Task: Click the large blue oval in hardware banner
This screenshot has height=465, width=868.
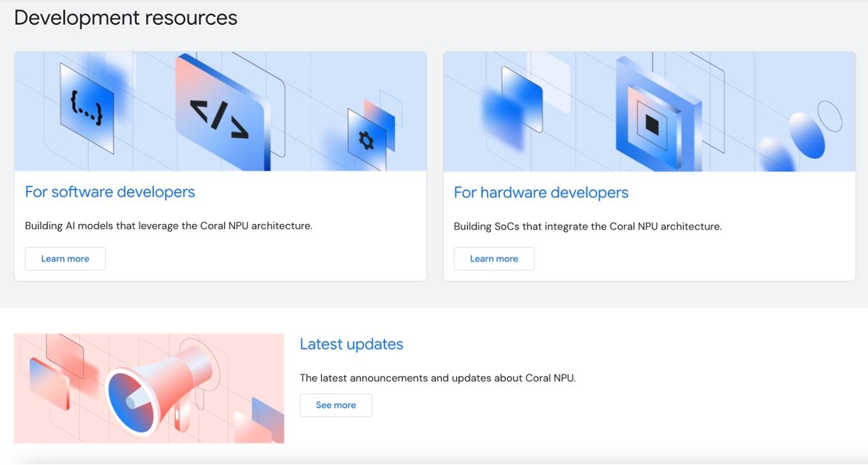Action: pos(807,135)
